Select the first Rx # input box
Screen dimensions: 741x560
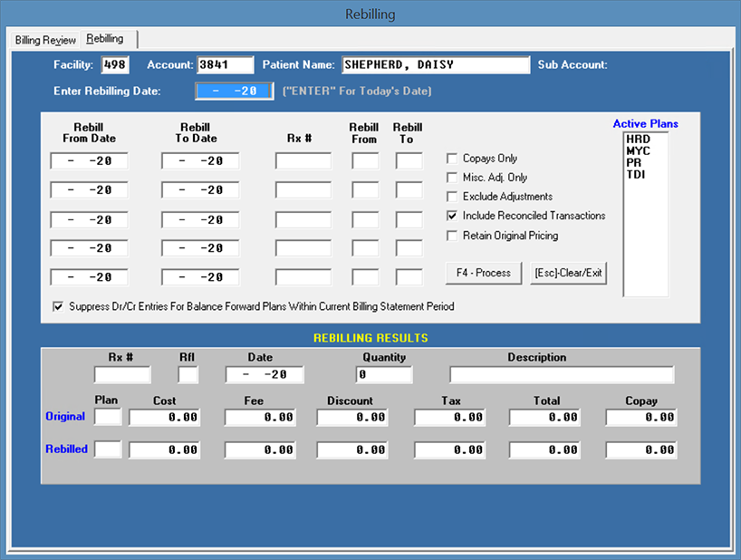[x=303, y=161]
